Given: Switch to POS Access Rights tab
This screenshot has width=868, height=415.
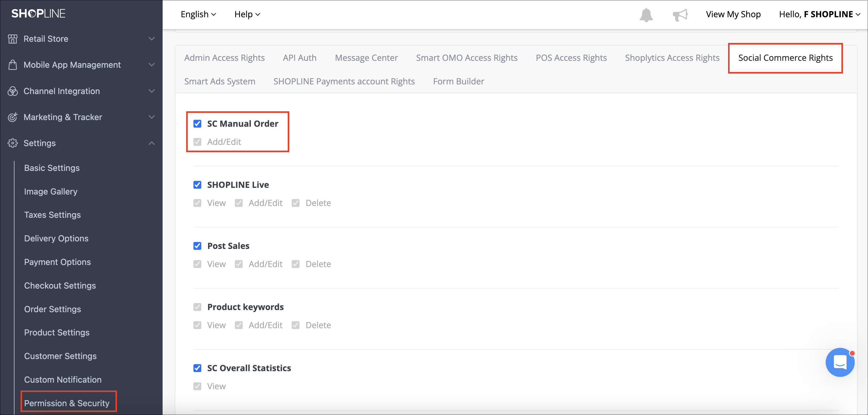Looking at the screenshot, I should (571, 58).
